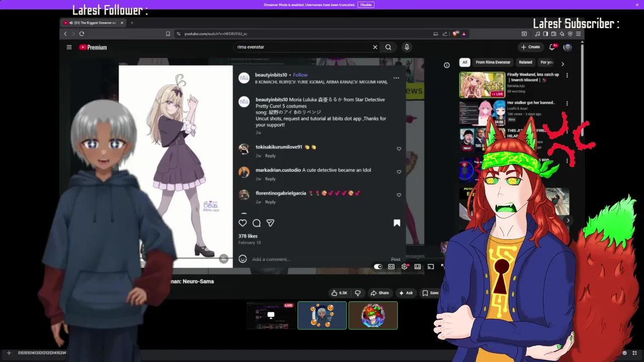Open the post's three-dot options
This screenshot has width=644, height=362.
tap(396, 78)
